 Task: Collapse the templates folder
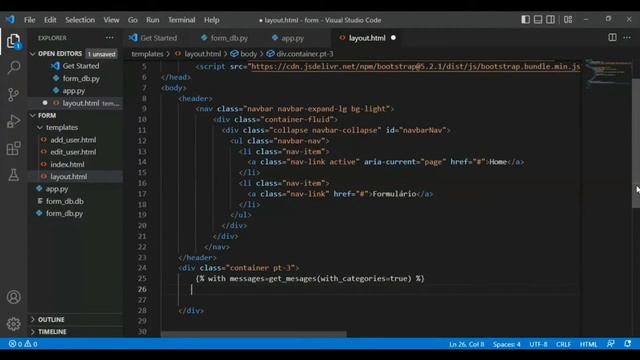[62, 127]
